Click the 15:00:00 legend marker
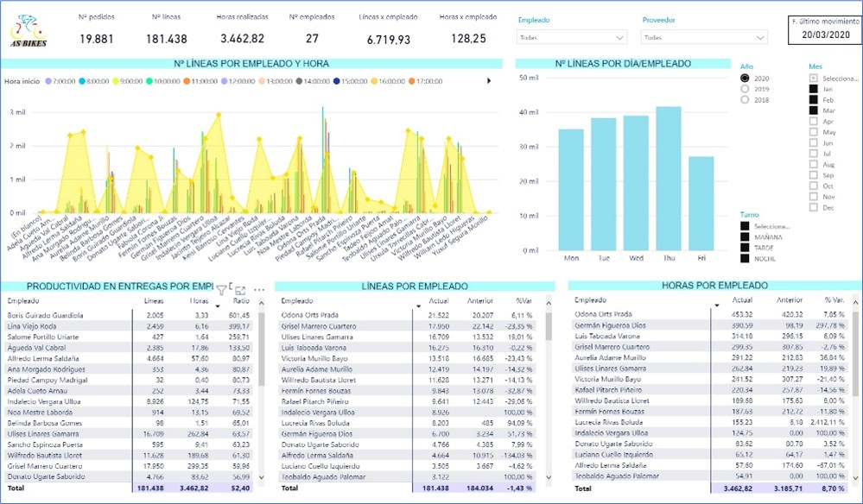 [336, 81]
